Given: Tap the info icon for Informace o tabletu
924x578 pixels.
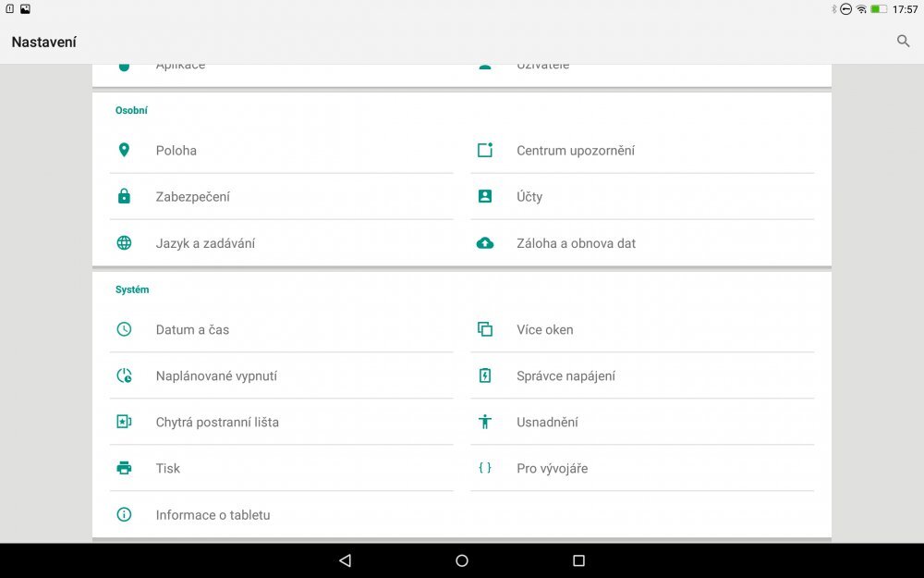Looking at the screenshot, I should click(x=124, y=515).
